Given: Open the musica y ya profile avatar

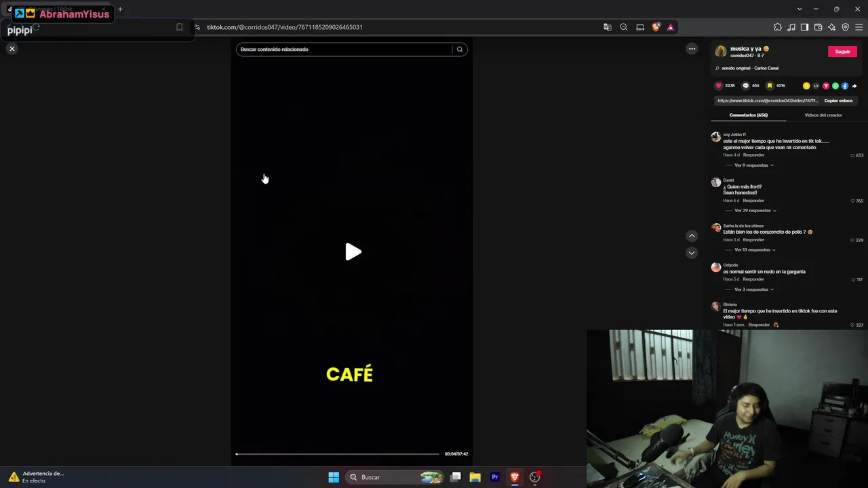Looking at the screenshot, I should (721, 52).
